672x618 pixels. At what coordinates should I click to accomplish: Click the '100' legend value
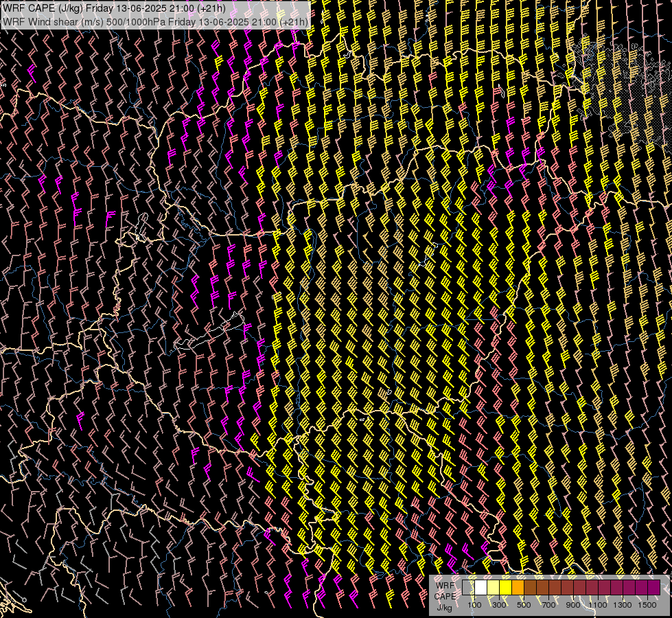474,605
